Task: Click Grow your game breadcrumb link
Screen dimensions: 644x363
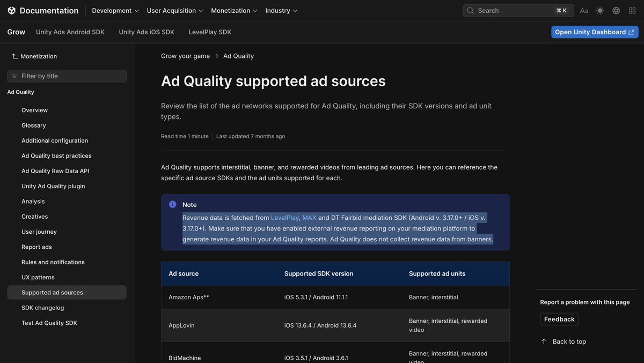Action: [x=185, y=56]
